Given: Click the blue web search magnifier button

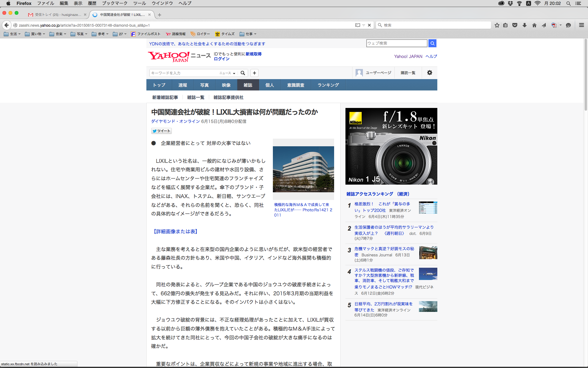Looking at the screenshot, I should 432,43.
